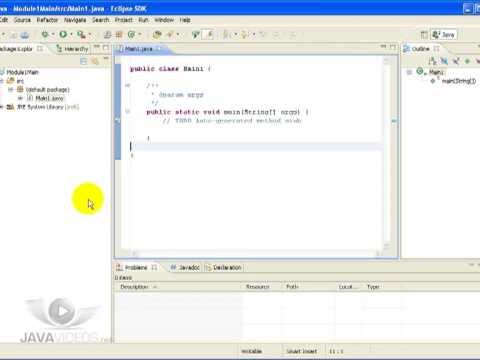Viewport: 480px width, 360px height.
Task: Close the Package Explorer tab
Action: (40, 49)
